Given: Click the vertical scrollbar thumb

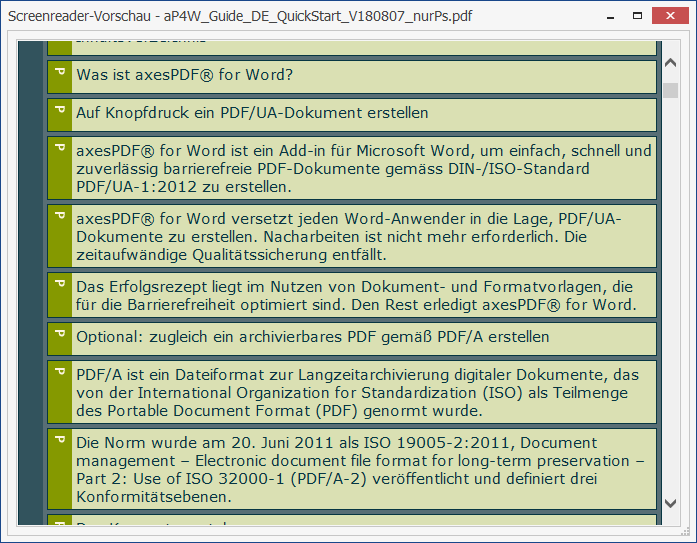Looking at the screenshot, I should 670,90.
